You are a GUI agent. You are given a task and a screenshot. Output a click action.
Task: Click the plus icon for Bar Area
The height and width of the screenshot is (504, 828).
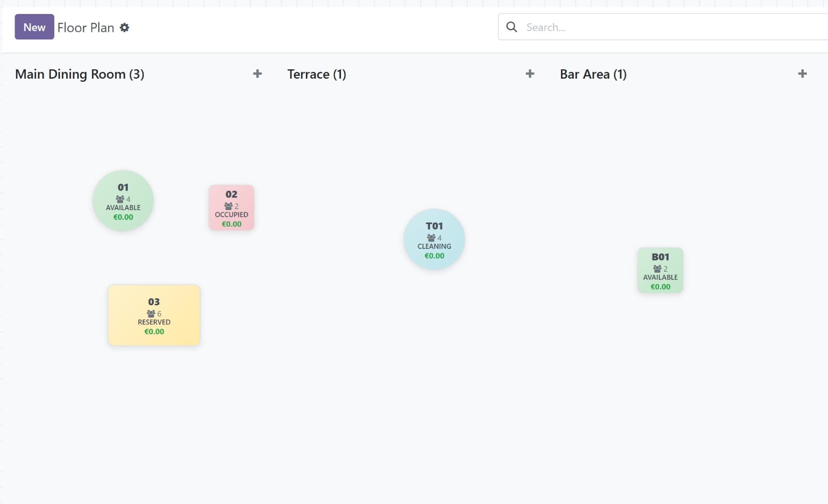802,74
